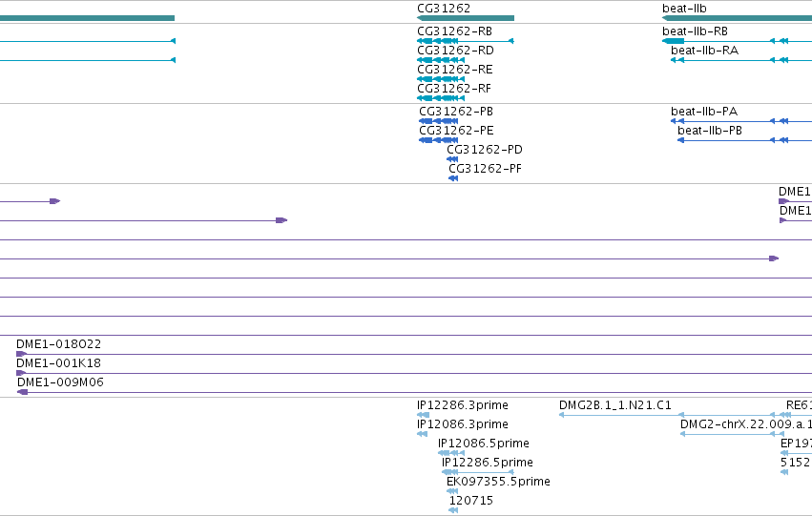Click the CG31262-RF transcript glyph

pos(441,98)
